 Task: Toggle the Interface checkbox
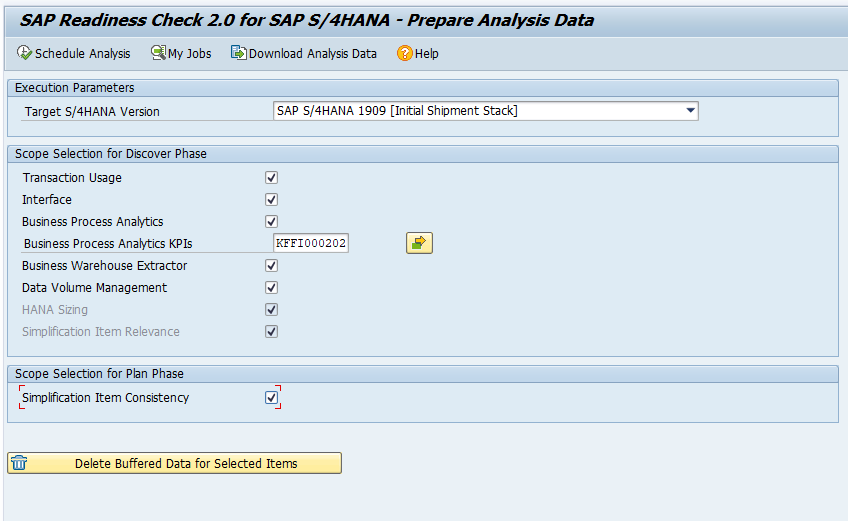pyautogui.click(x=271, y=200)
